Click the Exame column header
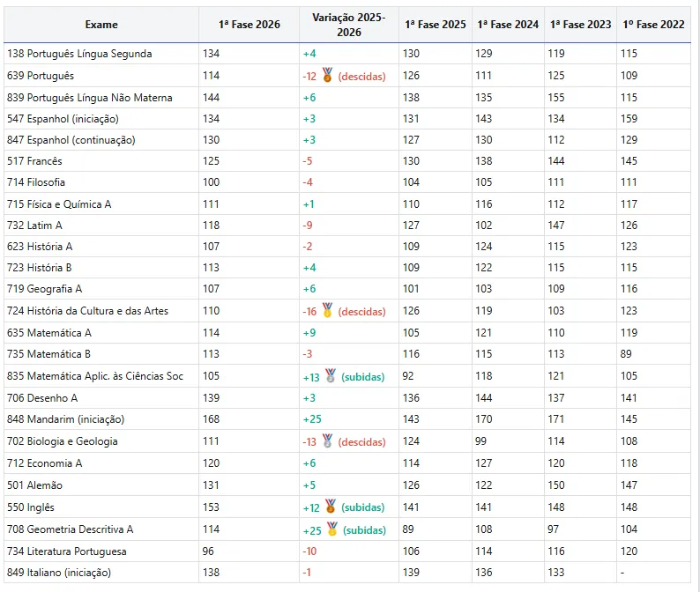Viewport: 700px width, 592px height. [101, 25]
